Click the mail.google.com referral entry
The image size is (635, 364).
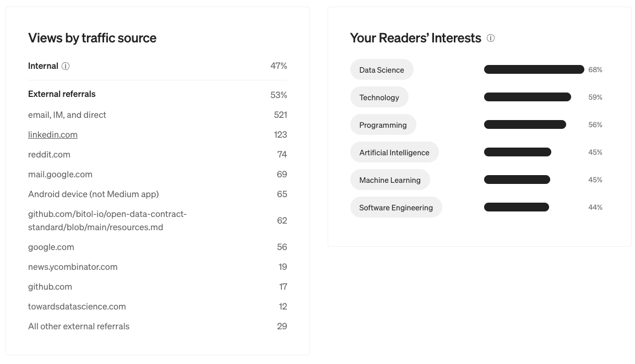click(x=60, y=174)
